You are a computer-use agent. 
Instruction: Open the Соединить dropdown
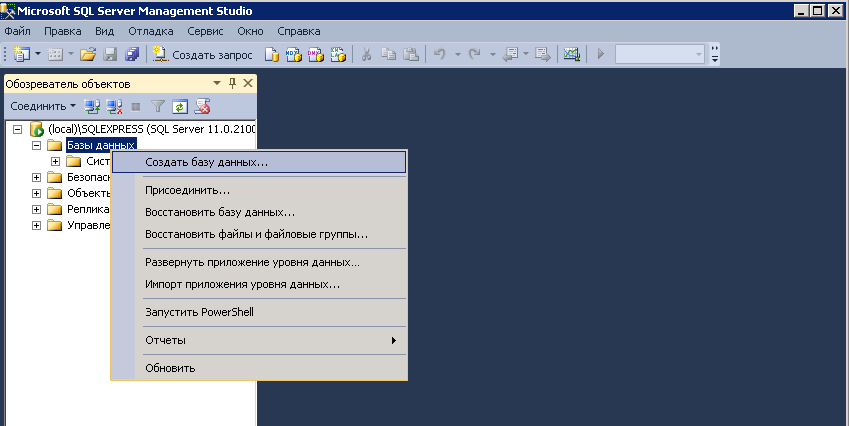(43, 106)
